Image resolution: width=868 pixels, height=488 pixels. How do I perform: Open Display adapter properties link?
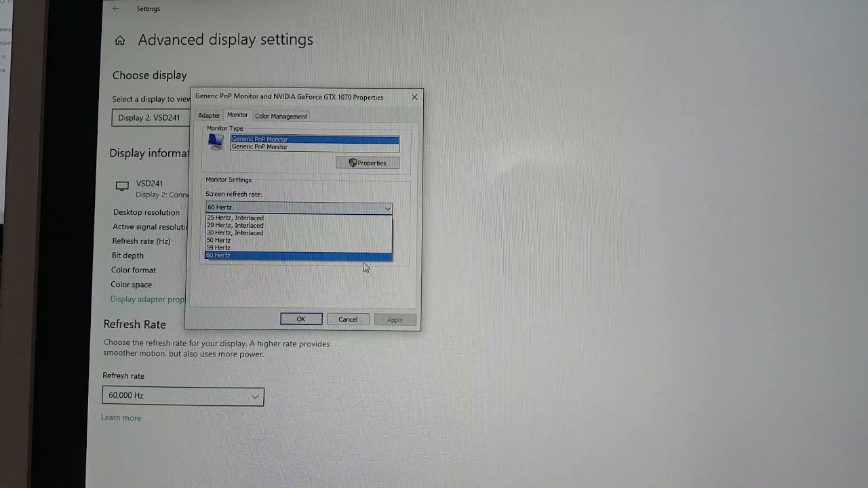[147, 299]
